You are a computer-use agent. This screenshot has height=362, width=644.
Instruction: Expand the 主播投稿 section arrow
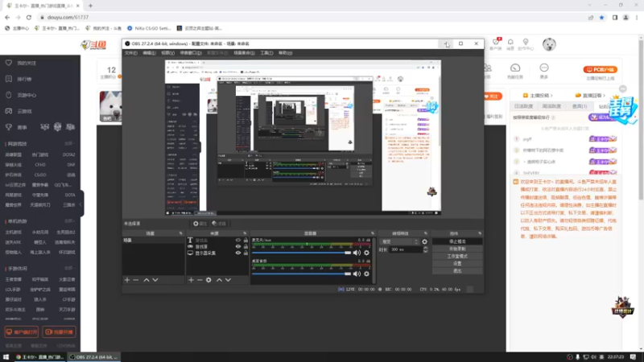click(x=551, y=96)
